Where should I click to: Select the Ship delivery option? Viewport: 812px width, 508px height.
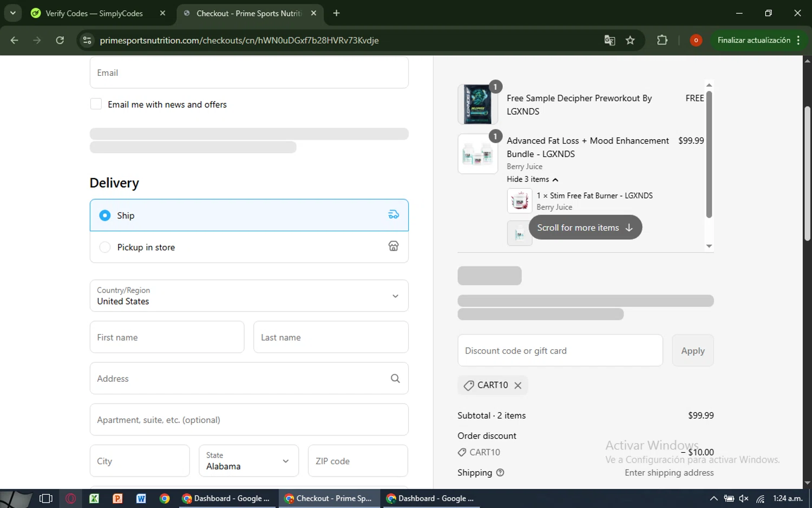pos(249,215)
